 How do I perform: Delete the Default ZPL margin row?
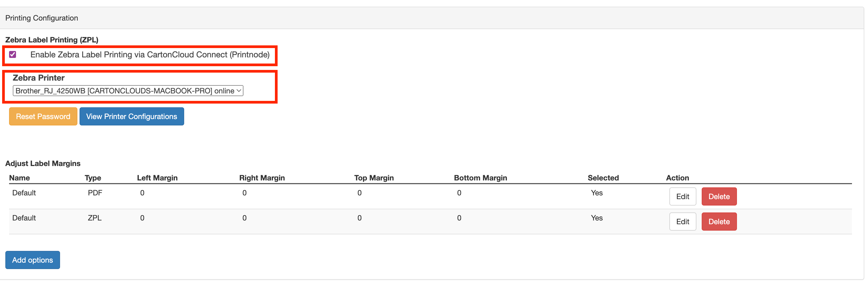pos(719,221)
